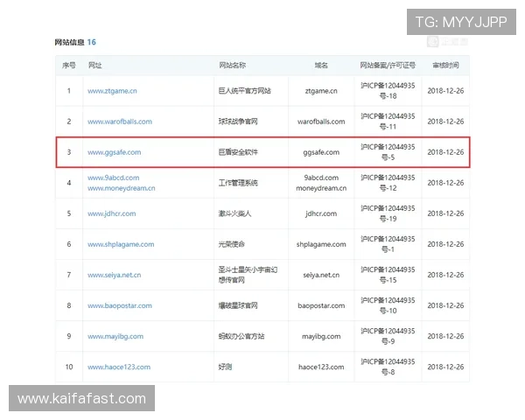
Task: Click license number ending 号-15
Action: point(388,275)
